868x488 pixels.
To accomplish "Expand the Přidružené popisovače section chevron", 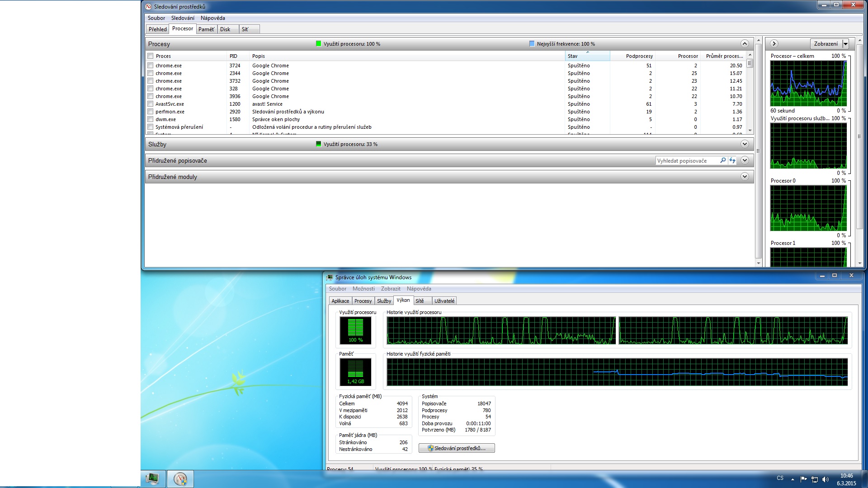I will 745,160.
